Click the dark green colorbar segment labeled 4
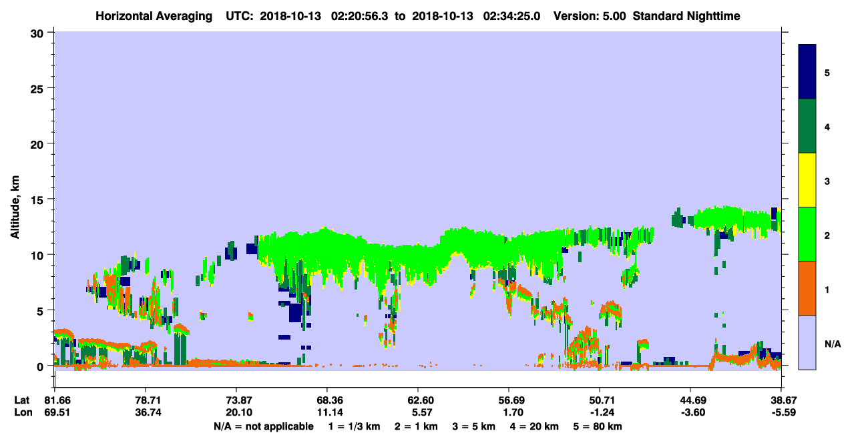The width and height of the screenshot is (868, 445). (807, 126)
